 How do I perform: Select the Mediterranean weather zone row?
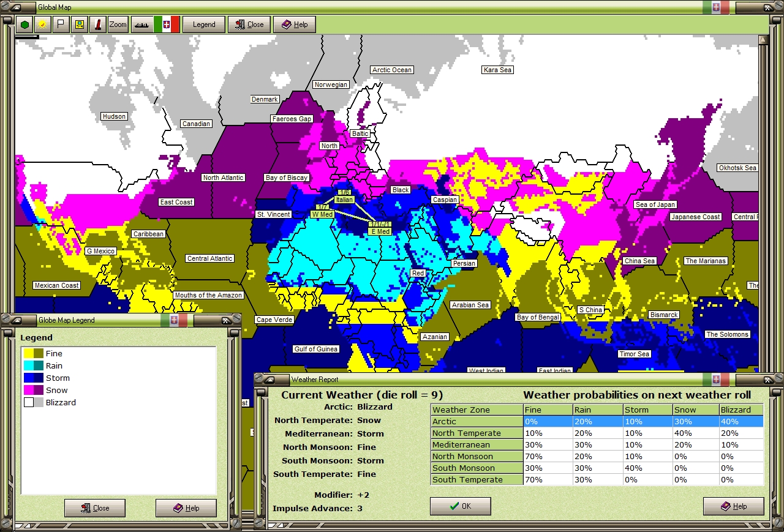pos(477,445)
